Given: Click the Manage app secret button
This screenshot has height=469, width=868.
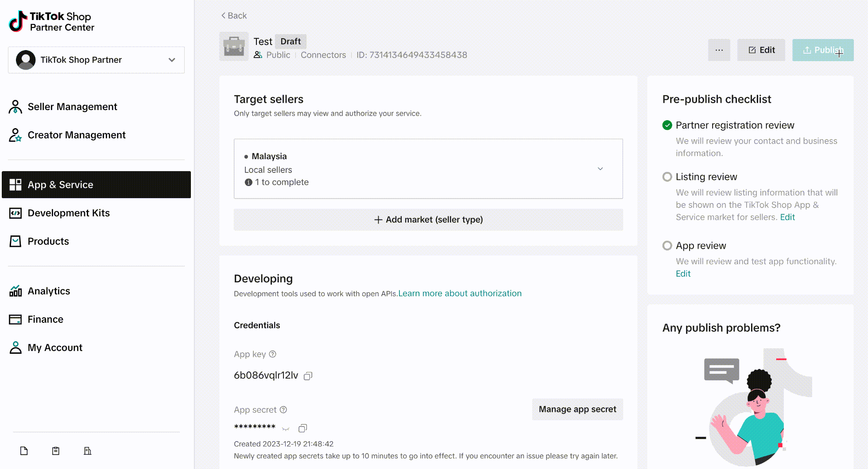Looking at the screenshot, I should pyautogui.click(x=577, y=410).
